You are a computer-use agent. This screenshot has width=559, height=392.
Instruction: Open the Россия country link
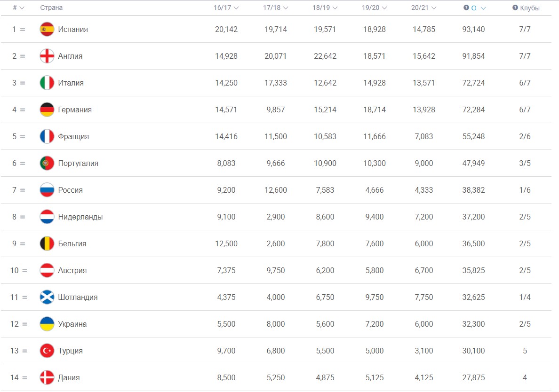70,190
